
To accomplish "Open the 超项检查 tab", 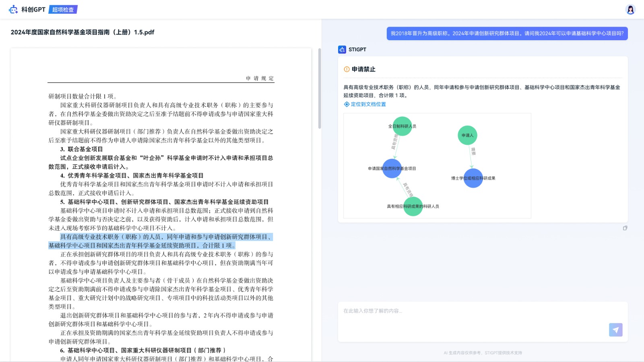I will tap(63, 9).
